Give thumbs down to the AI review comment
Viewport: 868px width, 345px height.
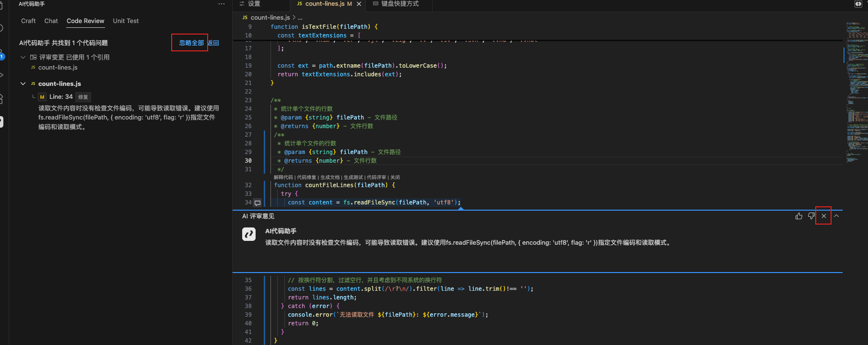point(811,216)
